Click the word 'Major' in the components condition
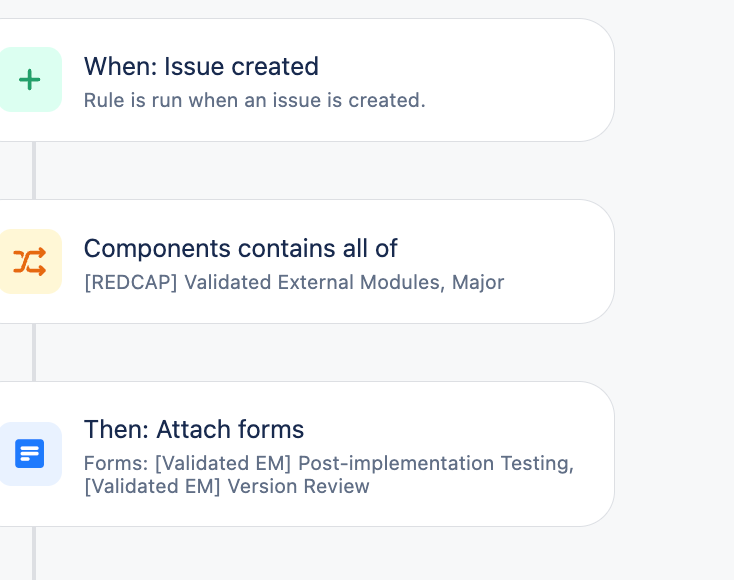This screenshot has height=580, width=734. click(478, 282)
